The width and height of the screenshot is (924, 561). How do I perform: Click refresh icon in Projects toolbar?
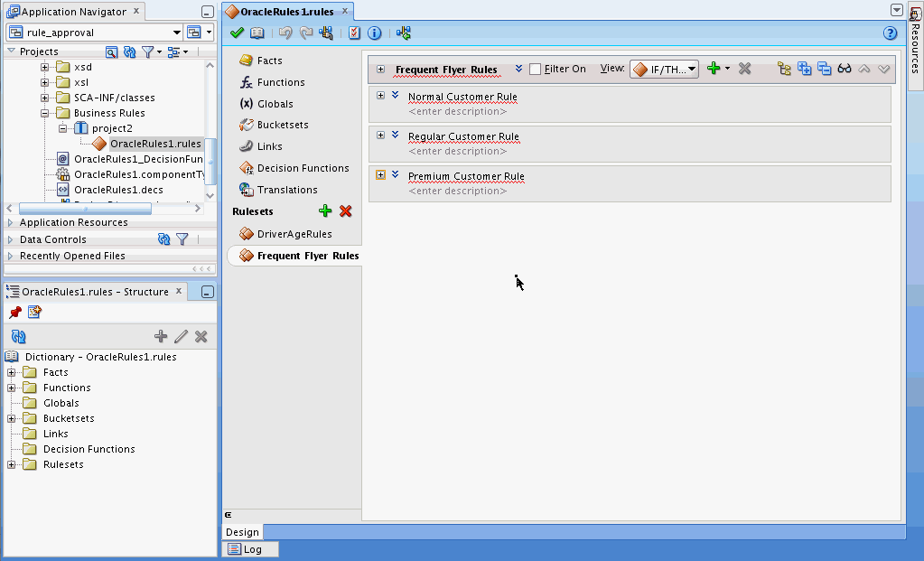[x=130, y=51]
